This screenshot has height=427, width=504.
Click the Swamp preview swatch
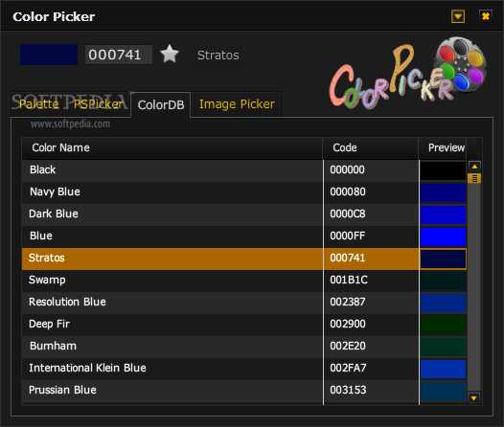coord(444,281)
